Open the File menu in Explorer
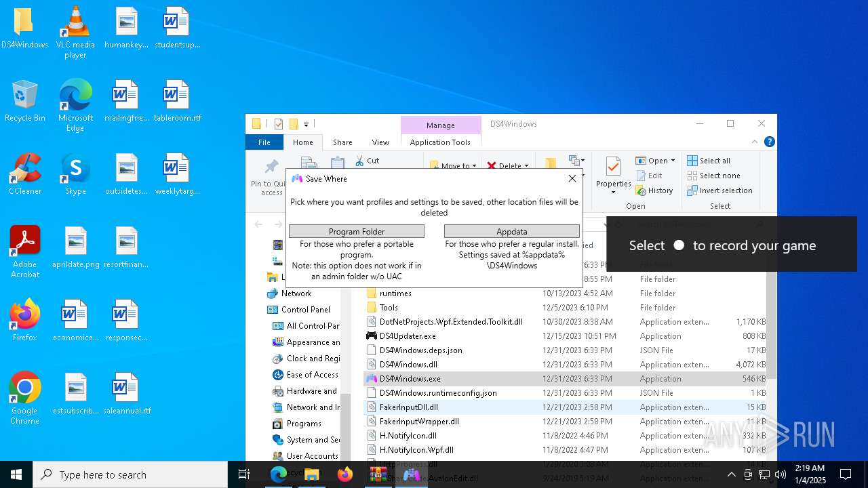 click(264, 142)
